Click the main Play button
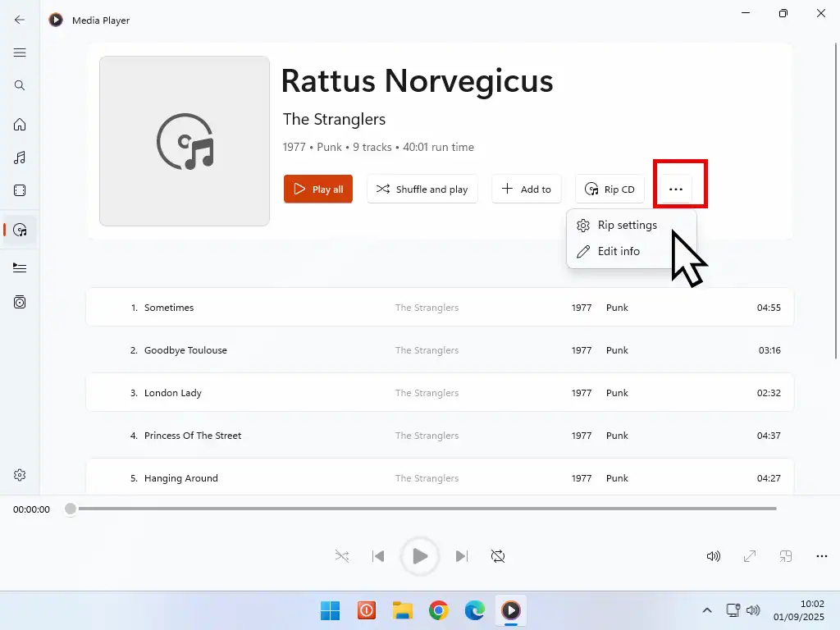Viewport: 840px width, 630px height. [x=420, y=556]
